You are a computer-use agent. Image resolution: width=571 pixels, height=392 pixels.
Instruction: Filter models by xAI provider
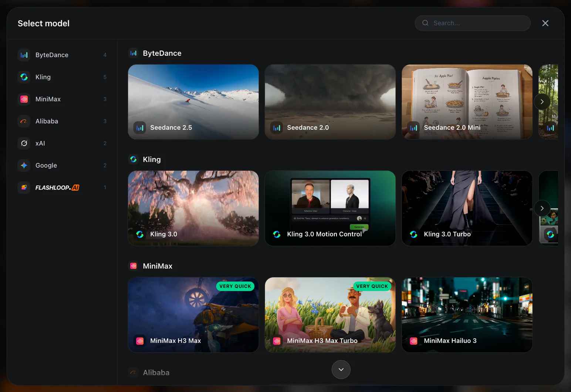tap(62, 143)
